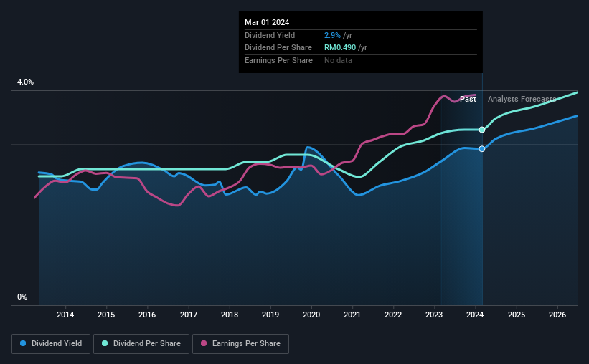Click the 2.9% dividend yield value

coord(332,35)
